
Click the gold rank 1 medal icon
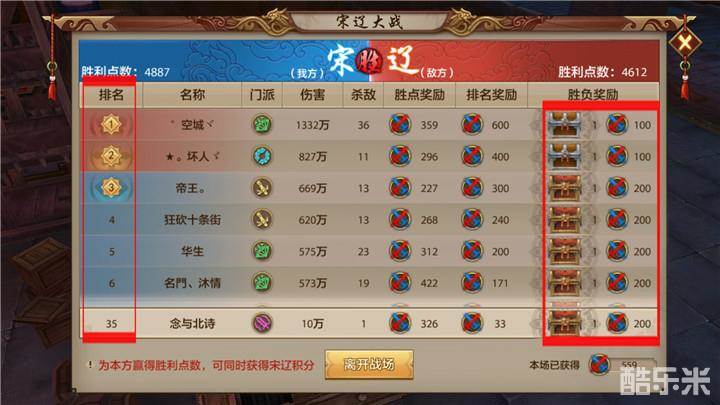(111, 124)
